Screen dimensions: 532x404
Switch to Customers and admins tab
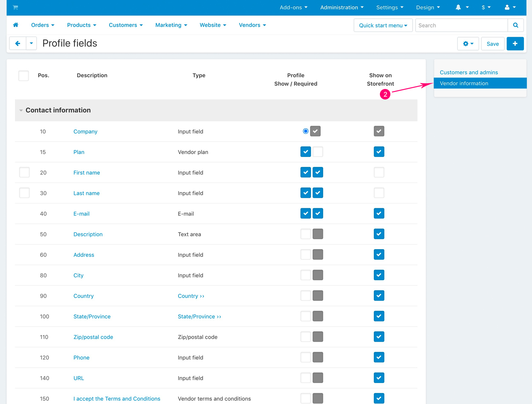pyautogui.click(x=468, y=72)
